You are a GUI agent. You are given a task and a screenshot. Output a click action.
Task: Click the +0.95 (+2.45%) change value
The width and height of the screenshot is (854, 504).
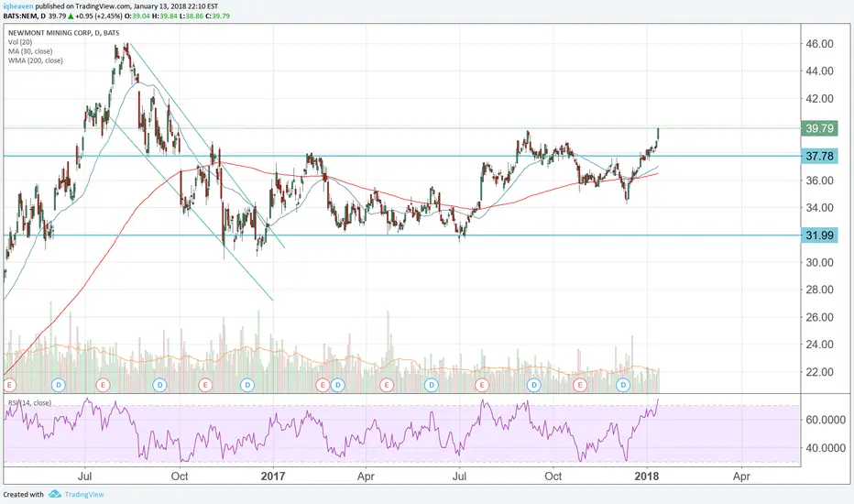tap(99, 16)
